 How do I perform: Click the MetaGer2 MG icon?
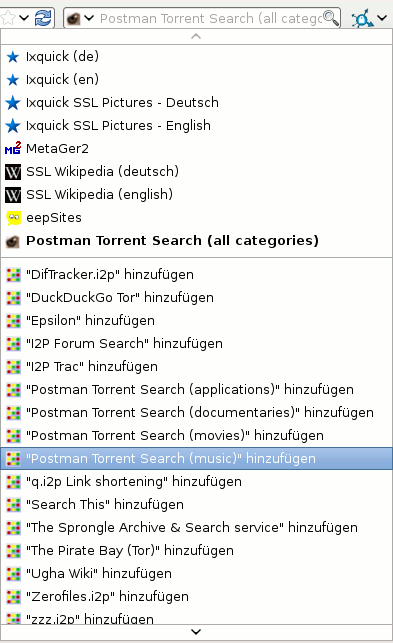[x=13, y=148]
